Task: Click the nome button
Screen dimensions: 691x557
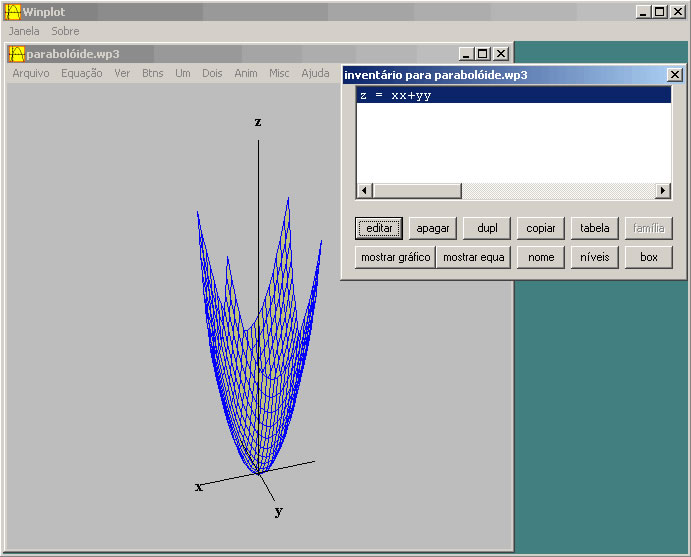Action: [541, 257]
